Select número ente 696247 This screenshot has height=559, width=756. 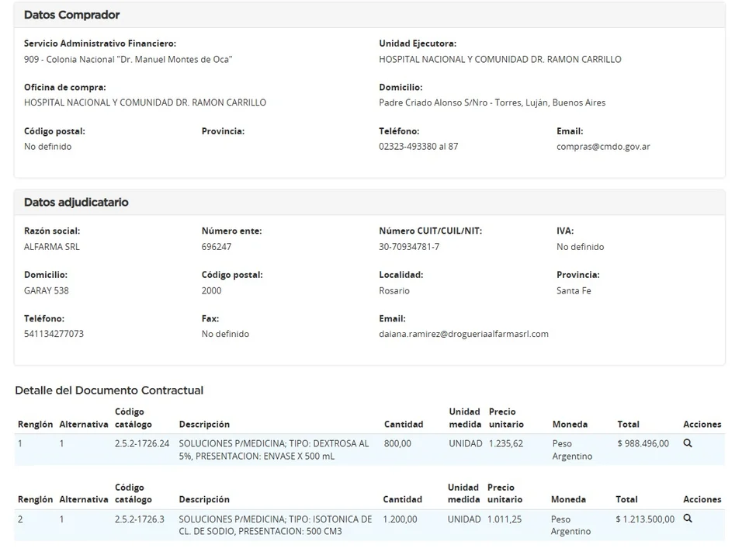click(217, 246)
